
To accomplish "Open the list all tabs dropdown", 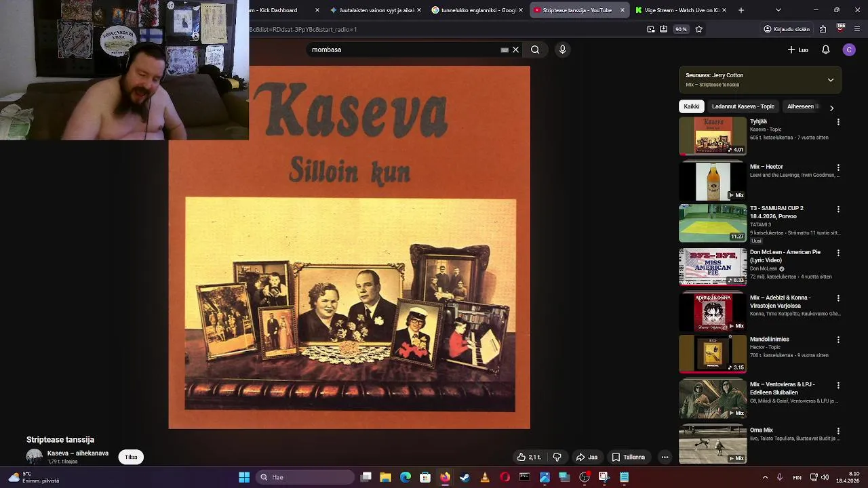I will (x=778, y=10).
